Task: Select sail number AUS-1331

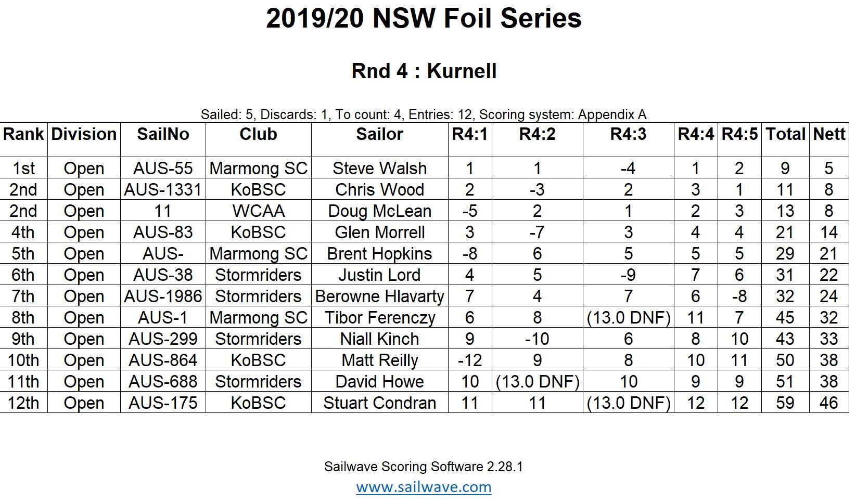Action: coord(163,190)
